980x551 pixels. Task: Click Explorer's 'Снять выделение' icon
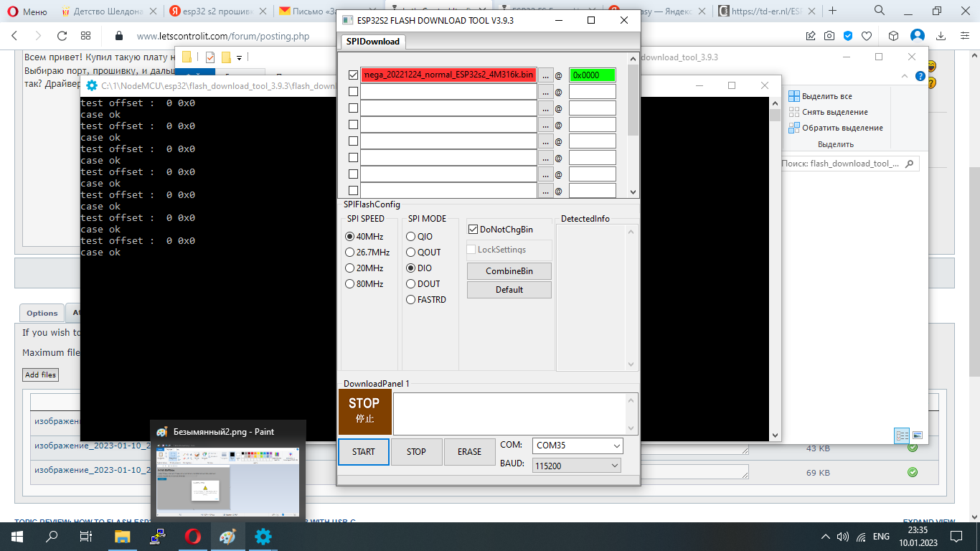[794, 112]
